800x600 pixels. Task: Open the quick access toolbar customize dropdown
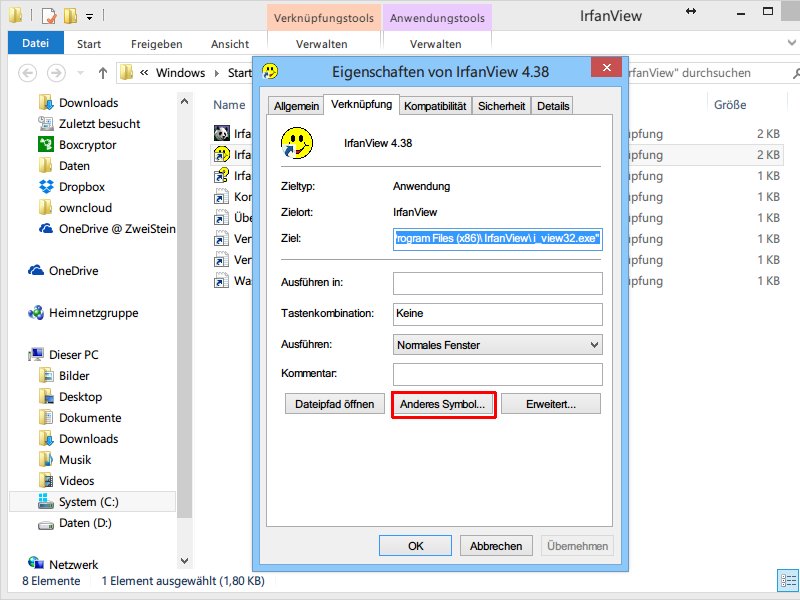coord(89,17)
